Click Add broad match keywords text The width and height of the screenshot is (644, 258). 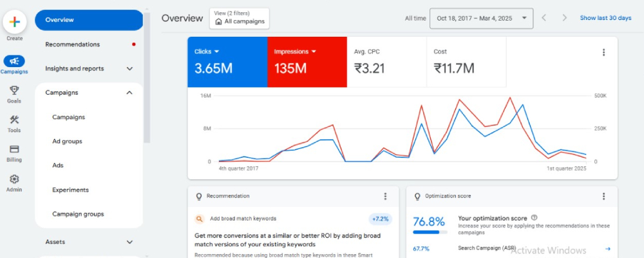pyautogui.click(x=243, y=219)
